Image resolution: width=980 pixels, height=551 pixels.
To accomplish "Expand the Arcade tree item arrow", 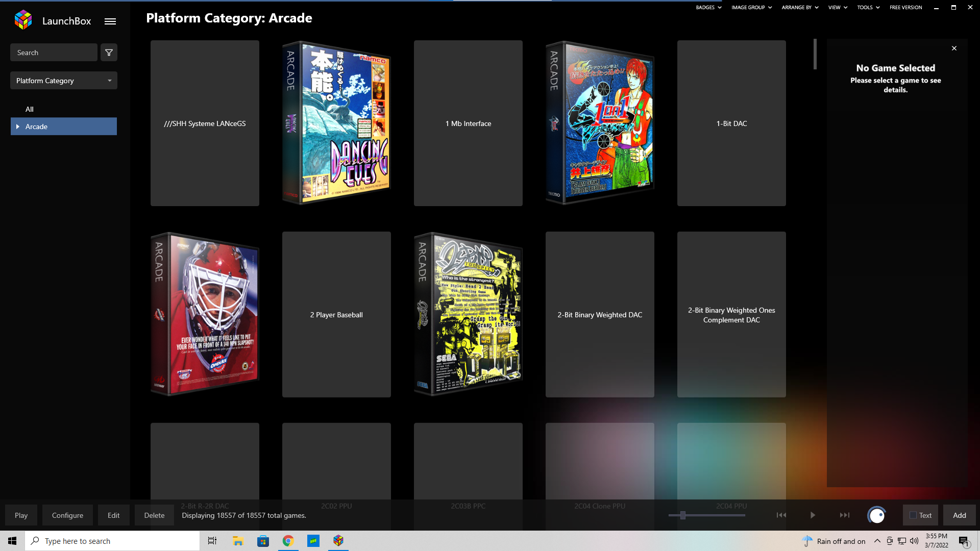I will pos(18,127).
